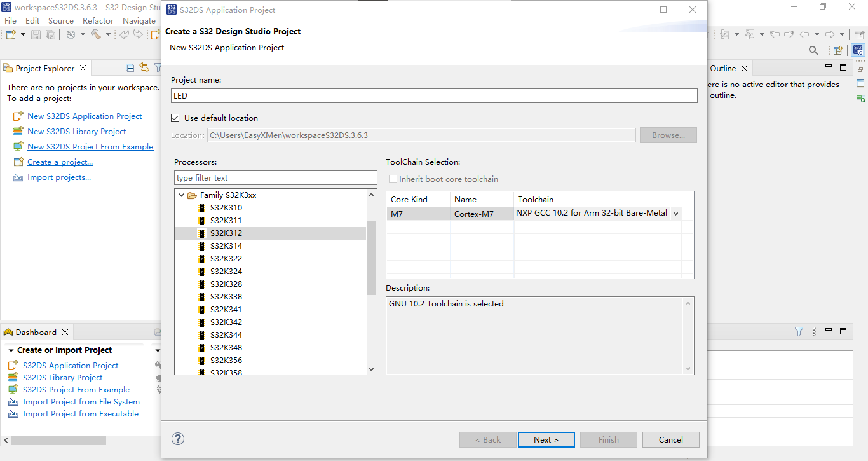Screen dimensions: 868x461
Task: Click the Next button
Action: [546, 439]
